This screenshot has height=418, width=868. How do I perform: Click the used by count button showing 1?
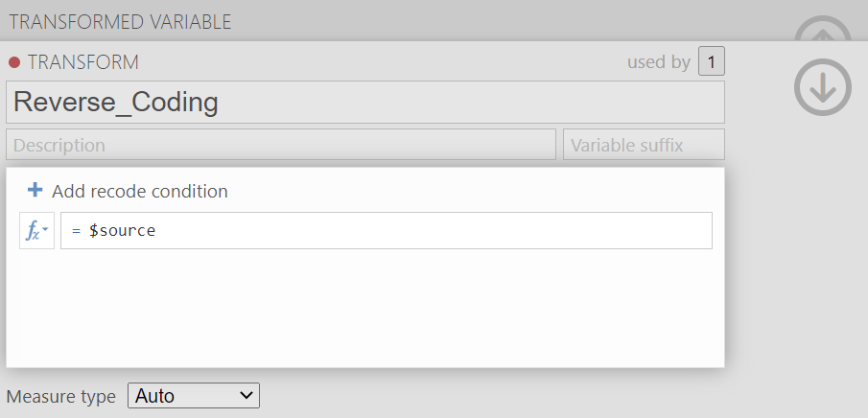coord(712,61)
